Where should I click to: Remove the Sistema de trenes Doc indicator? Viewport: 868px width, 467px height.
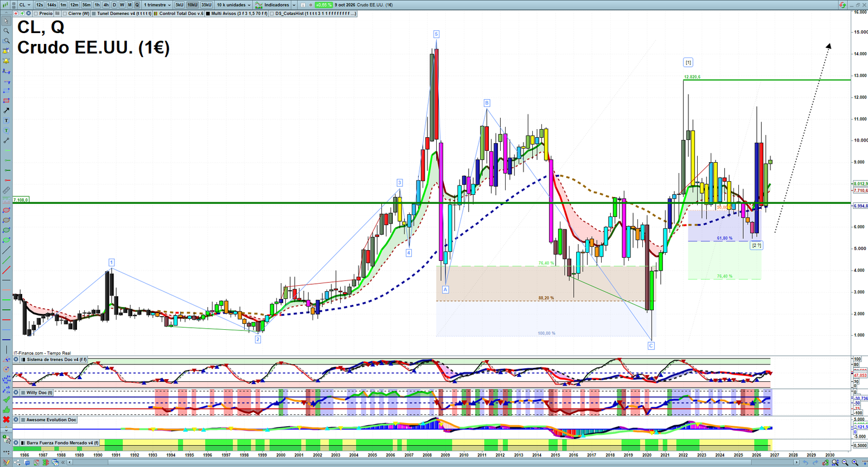pos(16,360)
